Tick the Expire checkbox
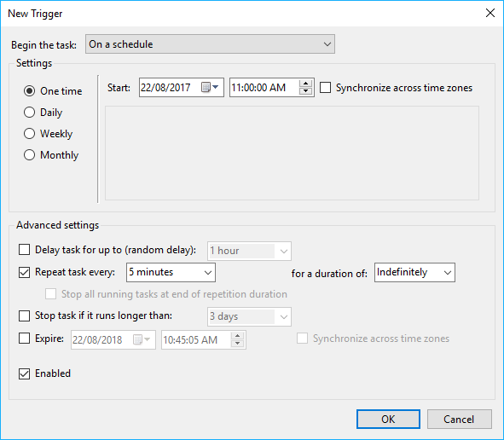 (24, 339)
